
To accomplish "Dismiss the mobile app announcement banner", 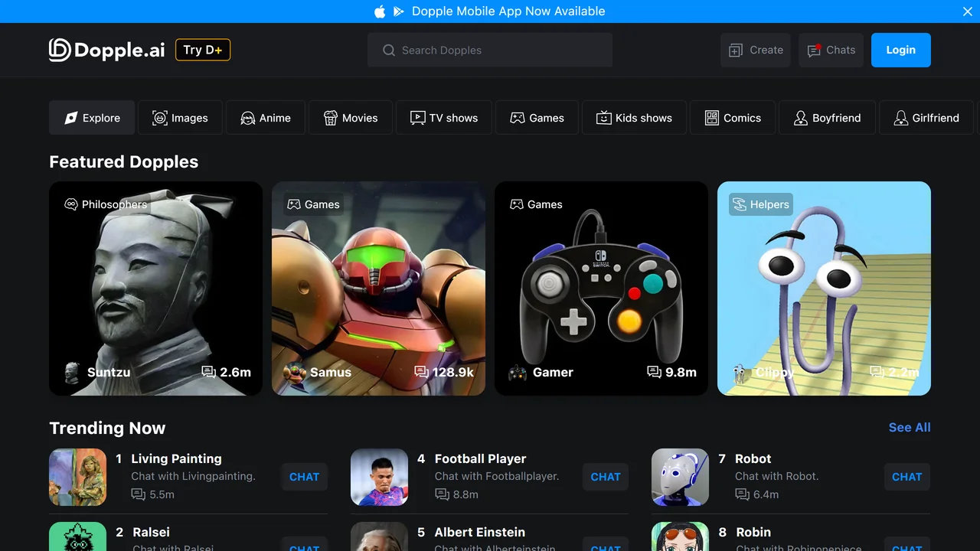I will 968,11.
